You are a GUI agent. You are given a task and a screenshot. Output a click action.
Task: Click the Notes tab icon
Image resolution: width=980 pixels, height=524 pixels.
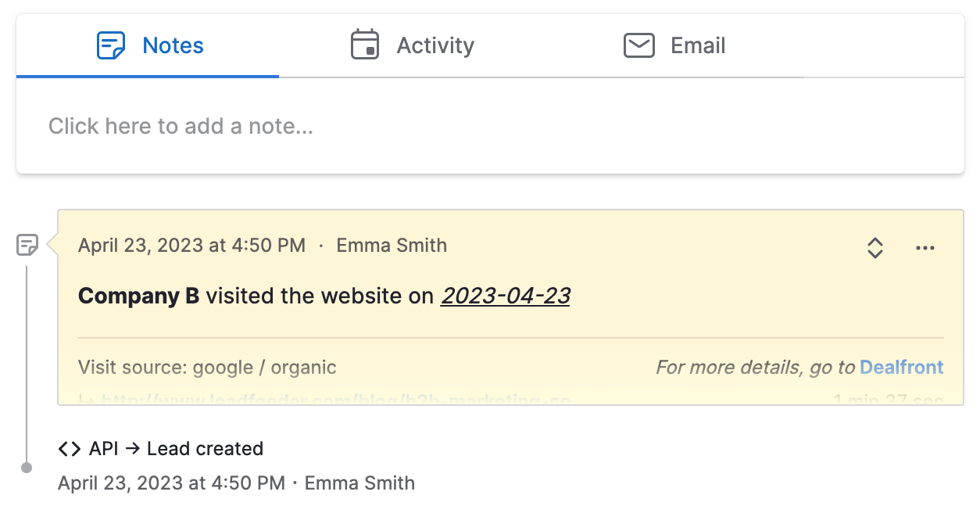110,45
